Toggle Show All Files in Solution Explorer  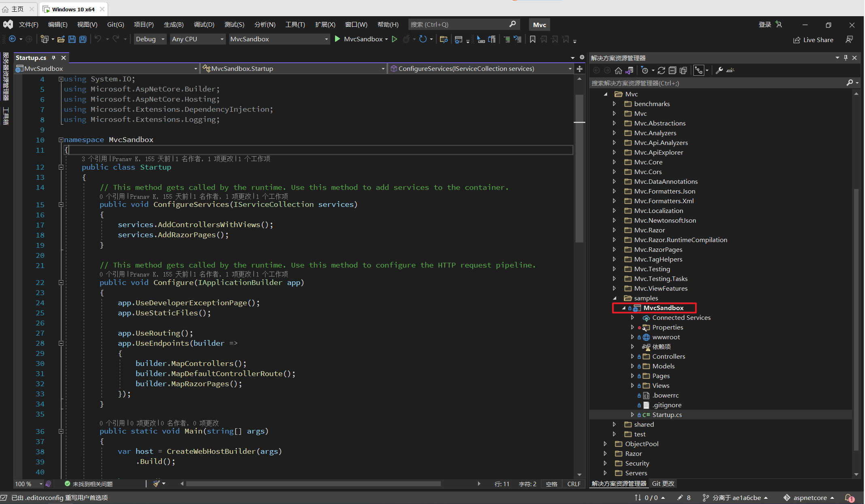(683, 70)
